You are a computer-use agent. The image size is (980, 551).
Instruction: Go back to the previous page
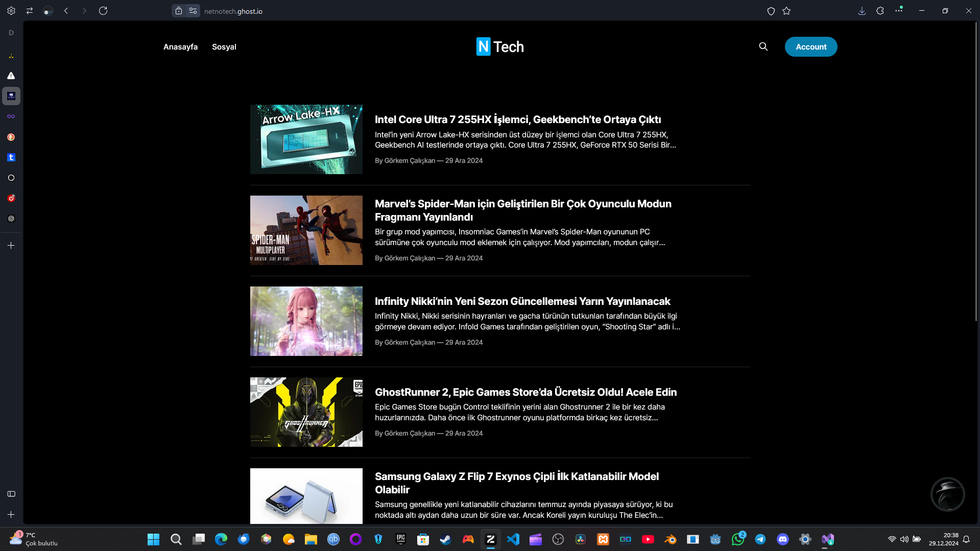point(66,11)
